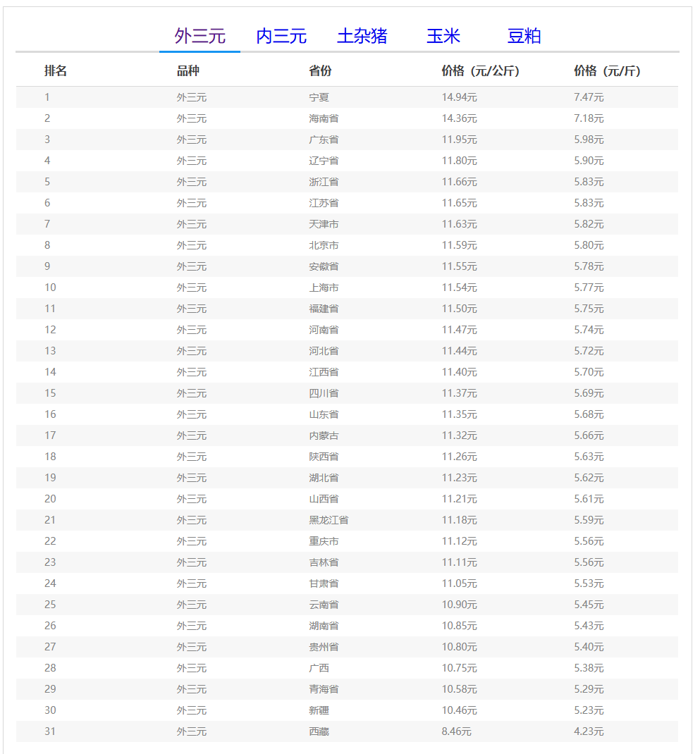Click the 省份 column header
The height and width of the screenshot is (754, 700).
pyautogui.click(x=320, y=70)
